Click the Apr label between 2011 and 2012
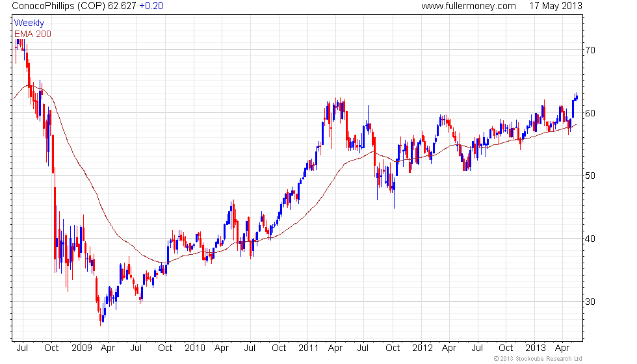This screenshot has height=364, width=637. tap(335, 348)
